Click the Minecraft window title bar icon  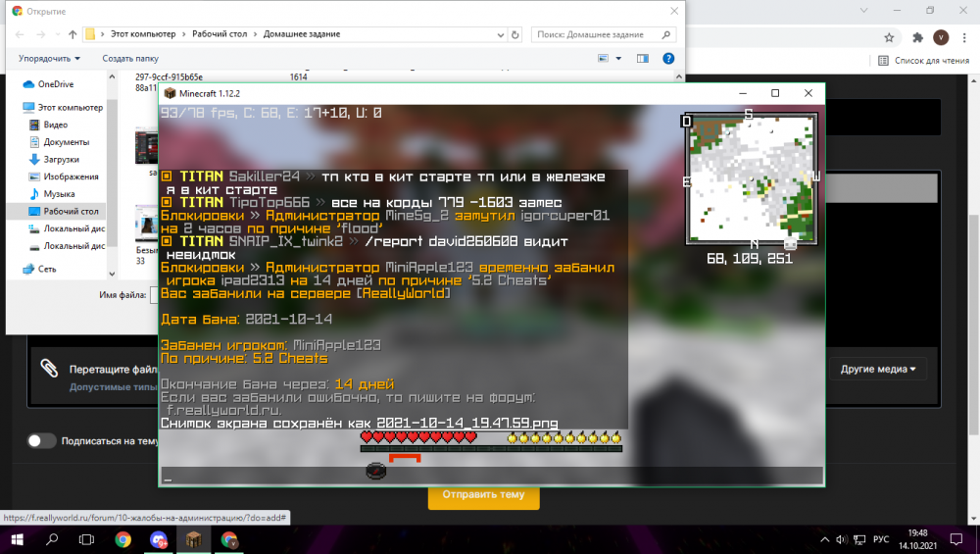(x=170, y=94)
